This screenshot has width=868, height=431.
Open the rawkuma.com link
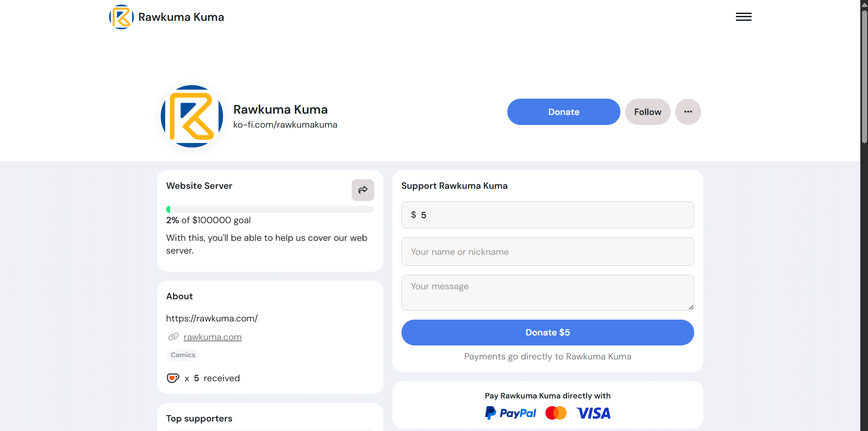212,337
